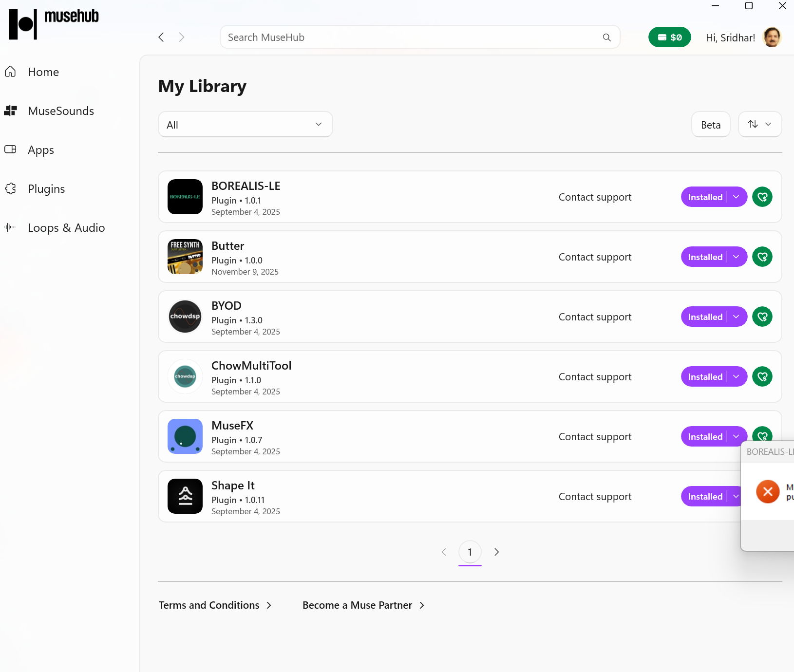Screen dimensions: 794x672
Task: Expand the Installed dropdown arrow for ChowMultiTool
Action: click(x=737, y=377)
